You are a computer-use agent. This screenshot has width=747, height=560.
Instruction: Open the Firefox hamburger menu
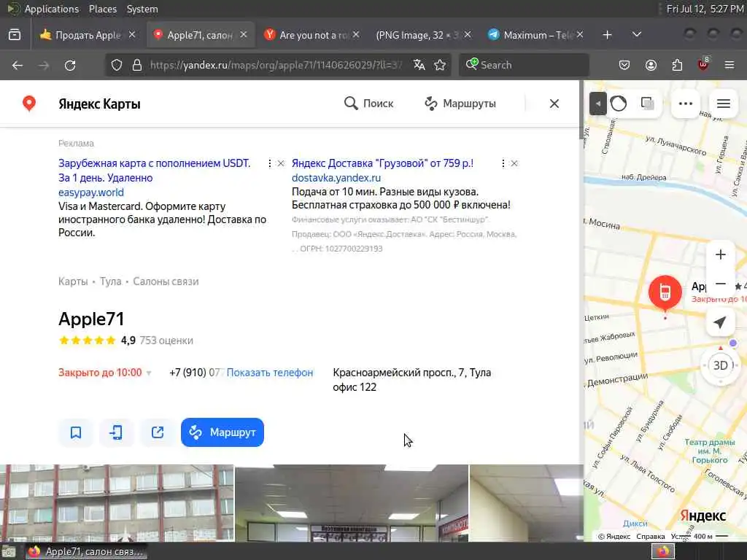click(x=729, y=65)
